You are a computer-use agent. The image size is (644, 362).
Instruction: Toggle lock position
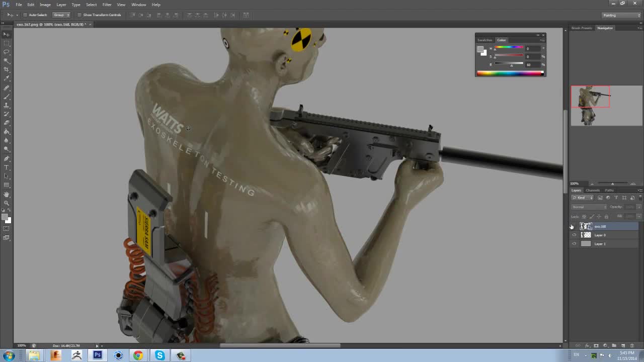599,216
